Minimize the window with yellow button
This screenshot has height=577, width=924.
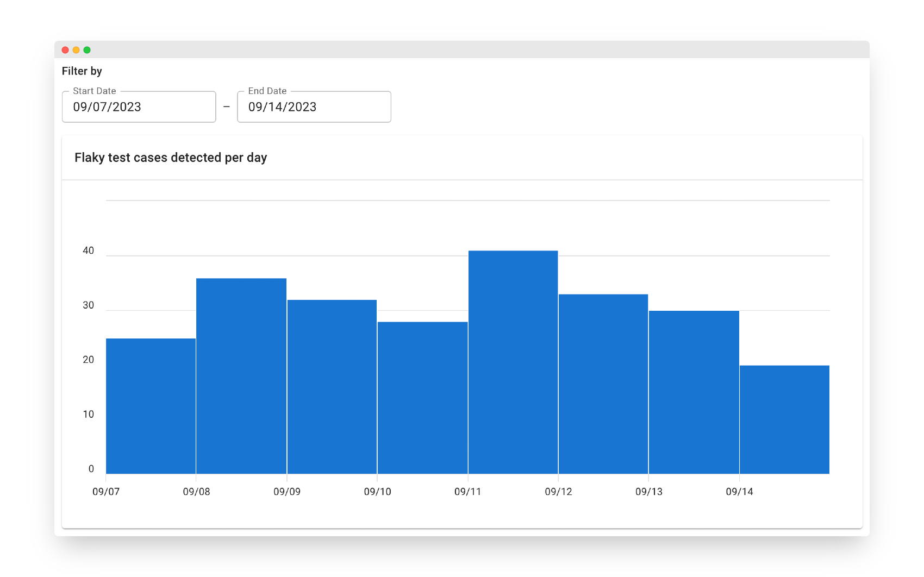pyautogui.click(x=76, y=50)
